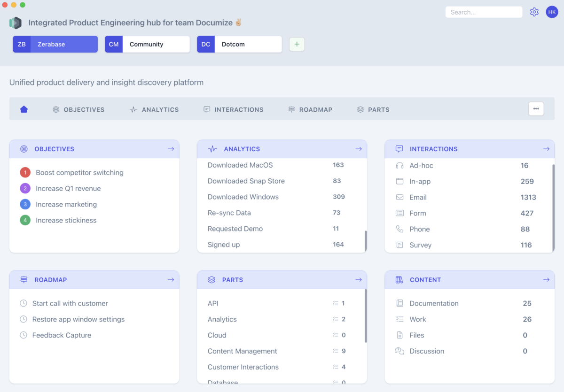Click the building icon on the Content panel
This screenshot has width=564, height=392.
point(400,279)
